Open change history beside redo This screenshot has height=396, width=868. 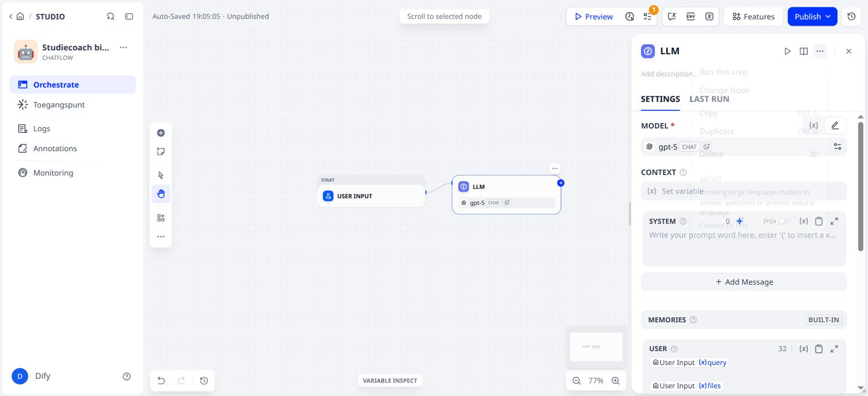[204, 380]
